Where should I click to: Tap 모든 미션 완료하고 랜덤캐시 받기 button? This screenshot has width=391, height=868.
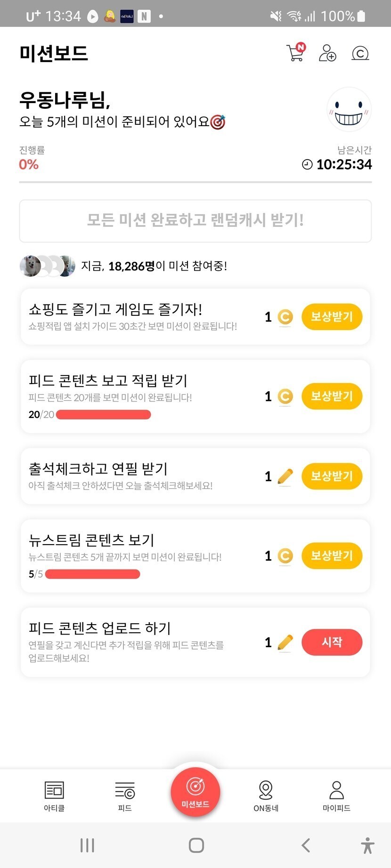pyautogui.click(x=195, y=221)
